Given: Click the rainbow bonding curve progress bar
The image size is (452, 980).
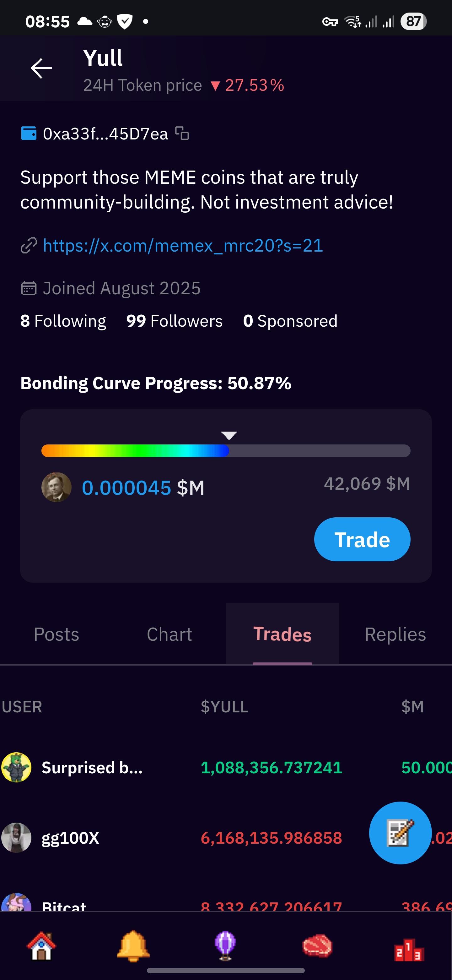Looking at the screenshot, I should 225,451.
